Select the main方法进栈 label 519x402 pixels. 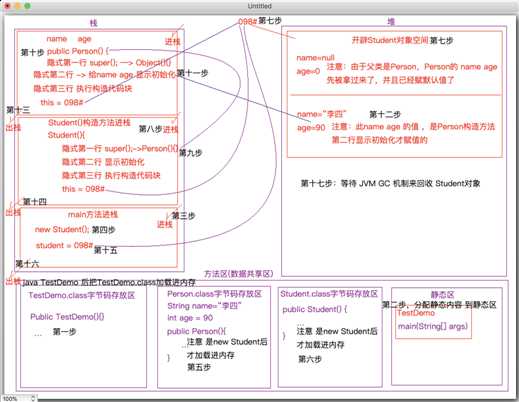pyautogui.click(x=93, y=214)
